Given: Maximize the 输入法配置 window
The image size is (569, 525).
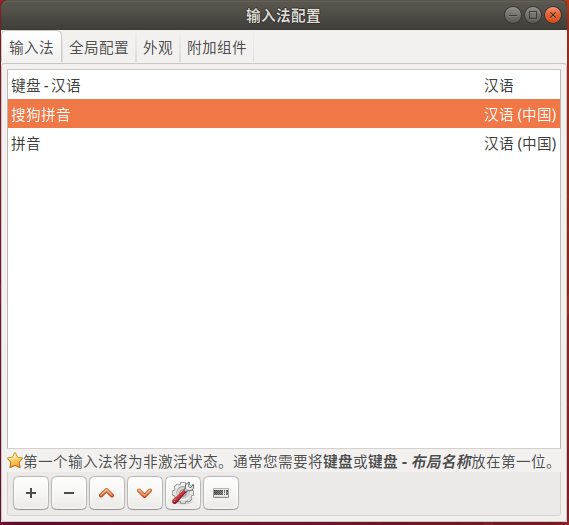Looking at the screenshot, I should [533, 15].
